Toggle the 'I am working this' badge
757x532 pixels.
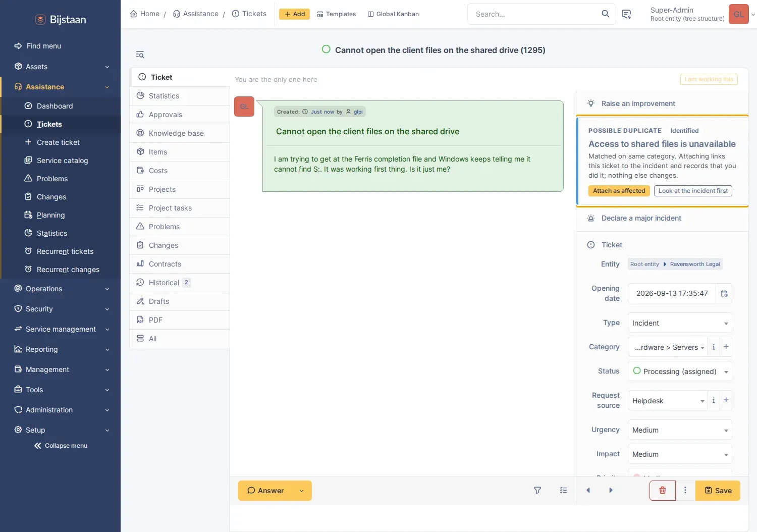[x=709, y=79]
